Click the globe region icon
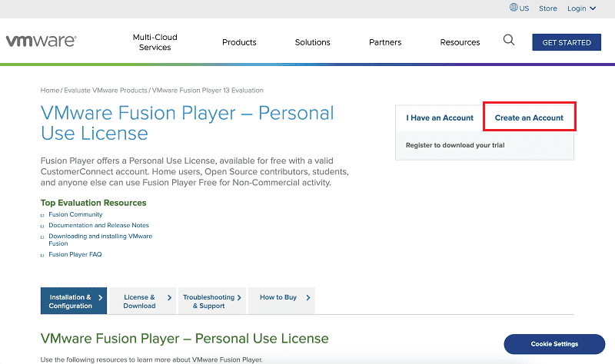The image size is (615, 364). (514, 7)
